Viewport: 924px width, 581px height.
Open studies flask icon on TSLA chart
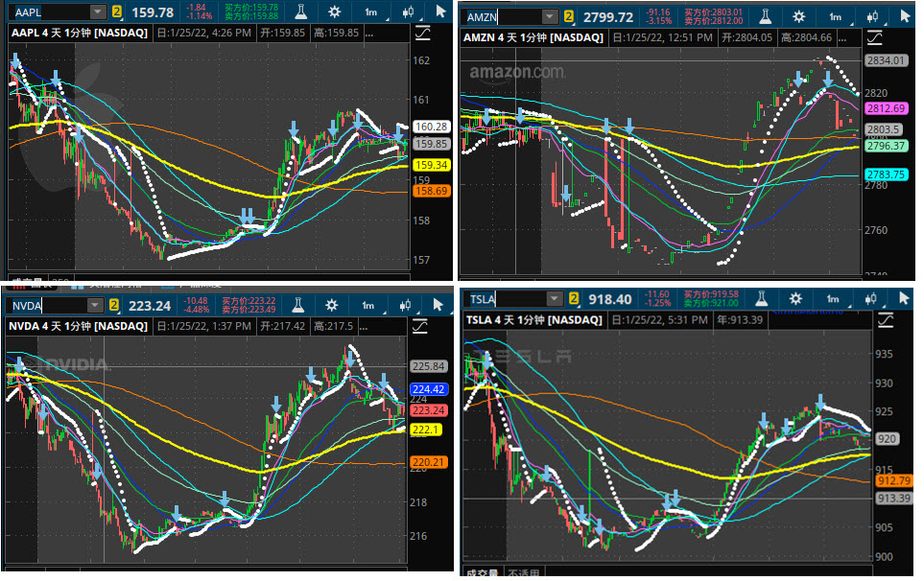pos(761,298)
